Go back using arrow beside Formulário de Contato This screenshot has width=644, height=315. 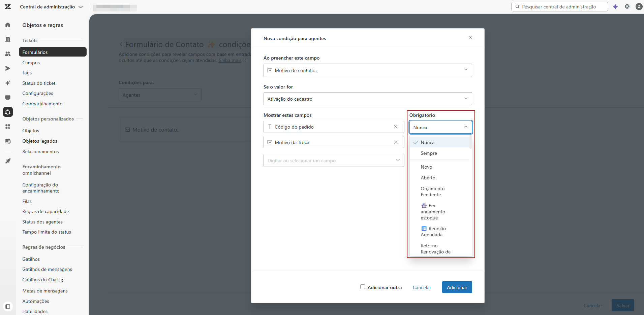point(121,44)
